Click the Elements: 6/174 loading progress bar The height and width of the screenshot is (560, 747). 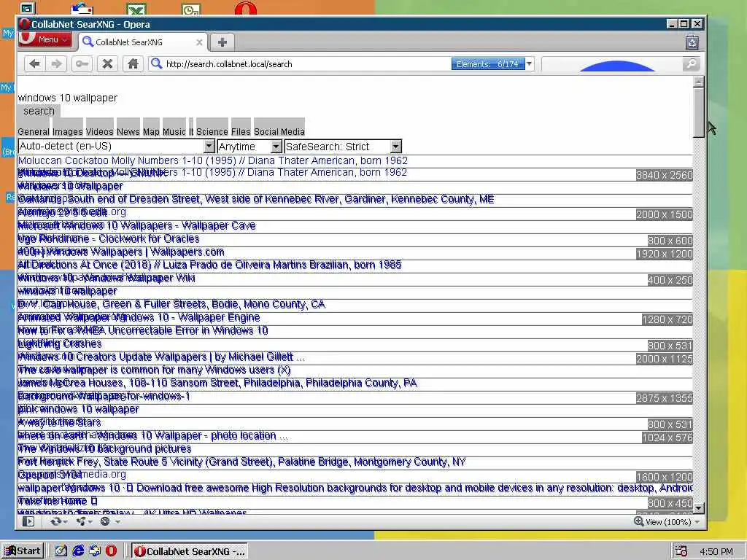tap(488, 63)
